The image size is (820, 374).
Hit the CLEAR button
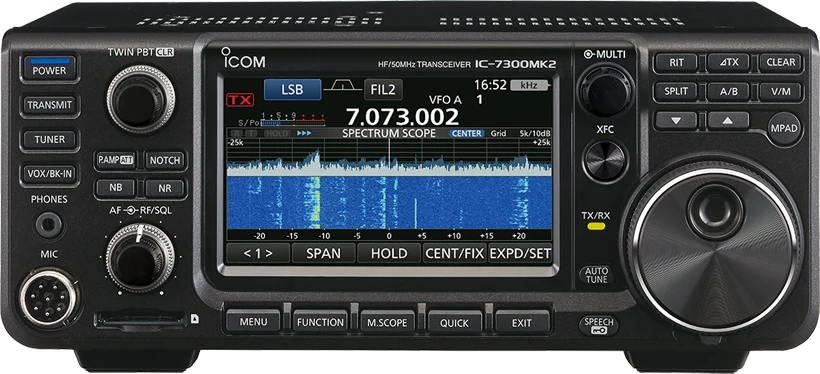780,63
